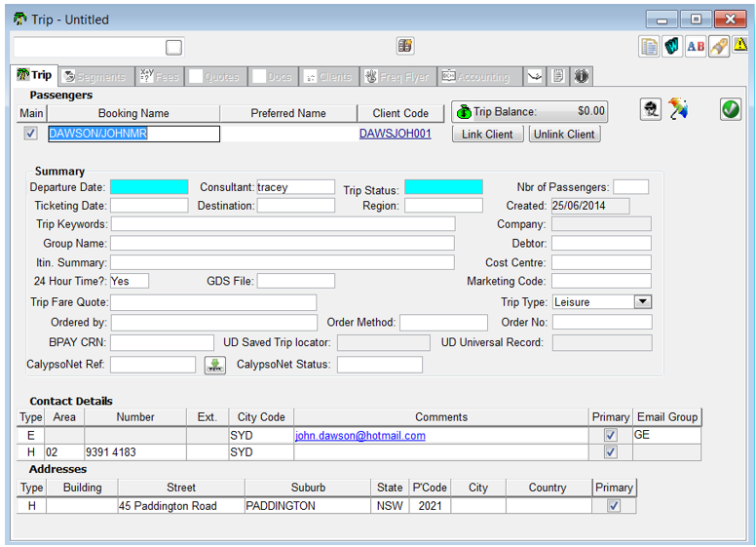Open the notepad icon tab
Viewport: 756px width, 547px height.
point(558,76)
